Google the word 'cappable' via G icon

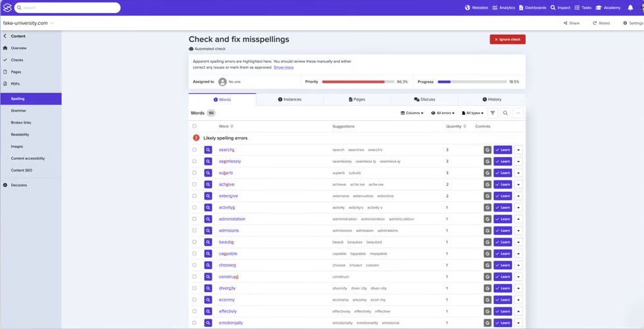tap(488, 253)
